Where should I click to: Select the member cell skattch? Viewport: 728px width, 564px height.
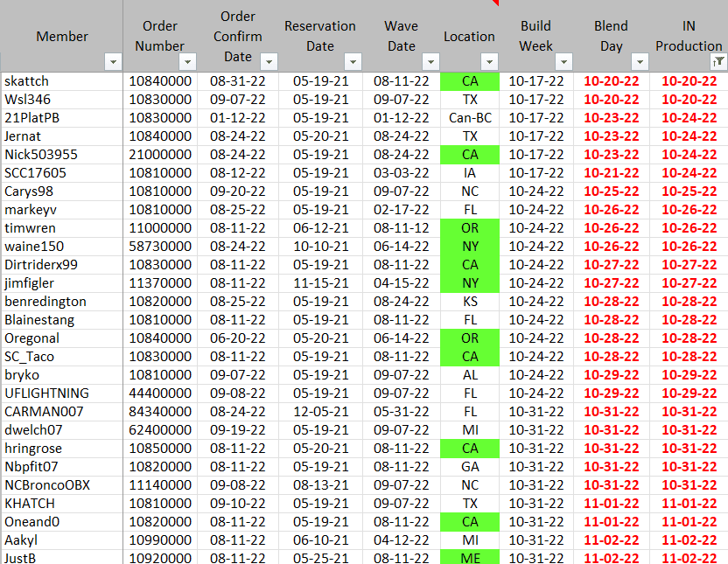(x=61, y=81)
